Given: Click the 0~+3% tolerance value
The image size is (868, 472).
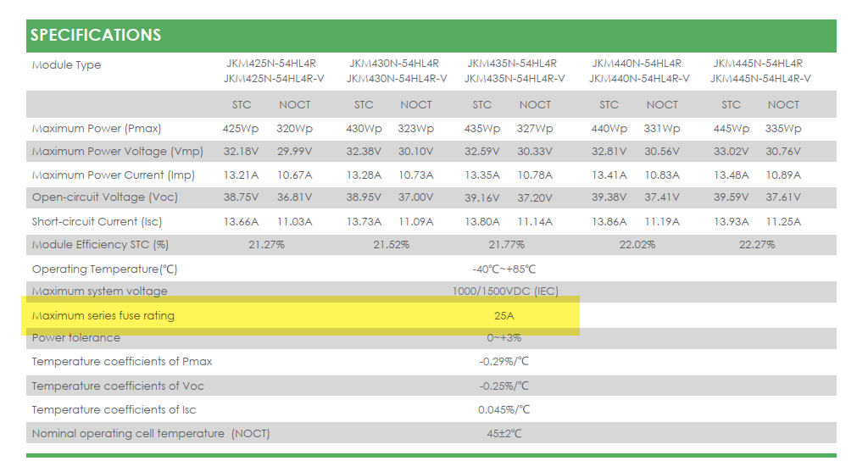Looking at the screenshot, I should click(504, 337).
